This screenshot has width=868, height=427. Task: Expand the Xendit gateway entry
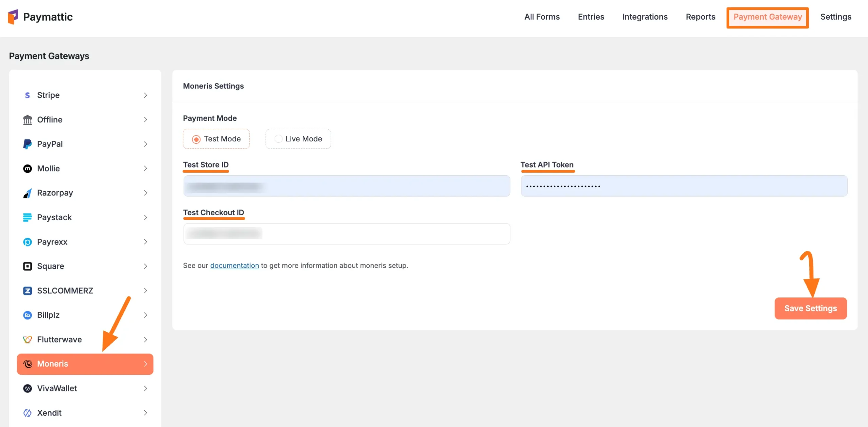[x=146, y=413]
